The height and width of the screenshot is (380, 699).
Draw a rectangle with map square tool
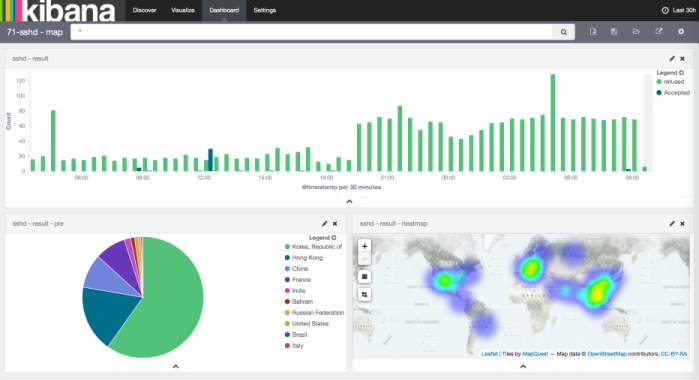coord(365,277)
